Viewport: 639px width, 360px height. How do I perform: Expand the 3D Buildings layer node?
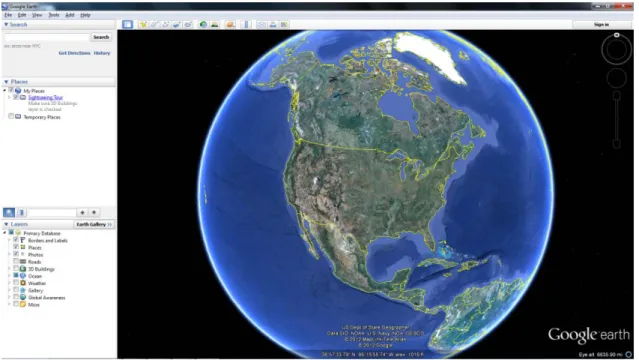(x=9, y=269)
